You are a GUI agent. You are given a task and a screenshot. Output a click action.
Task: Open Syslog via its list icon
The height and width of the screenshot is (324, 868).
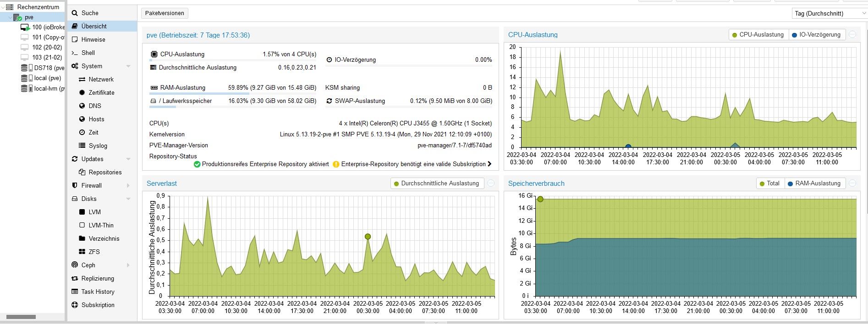(82, 146)
